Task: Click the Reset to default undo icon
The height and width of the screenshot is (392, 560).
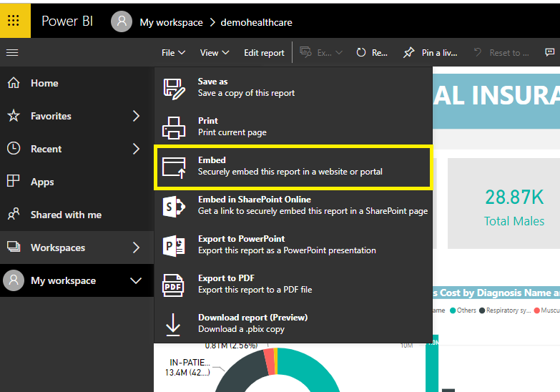Action: [478, 52]
